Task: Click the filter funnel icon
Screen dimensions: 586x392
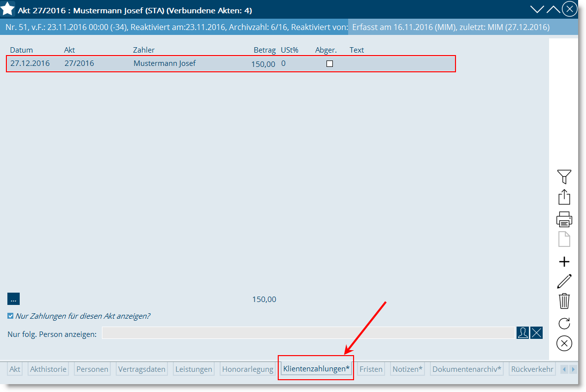Action: (564, 176)
